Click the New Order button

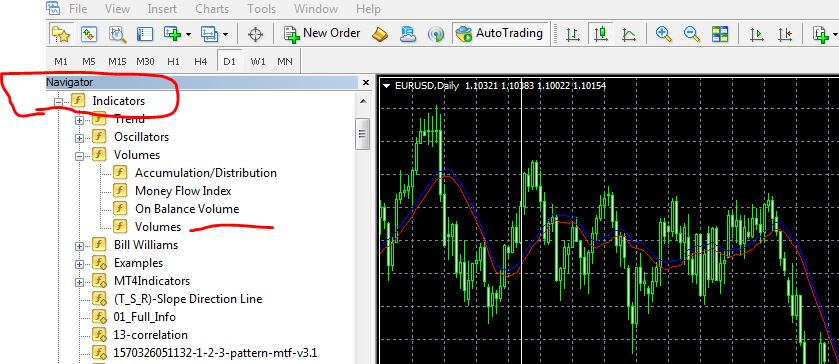[x=322, y=34]
